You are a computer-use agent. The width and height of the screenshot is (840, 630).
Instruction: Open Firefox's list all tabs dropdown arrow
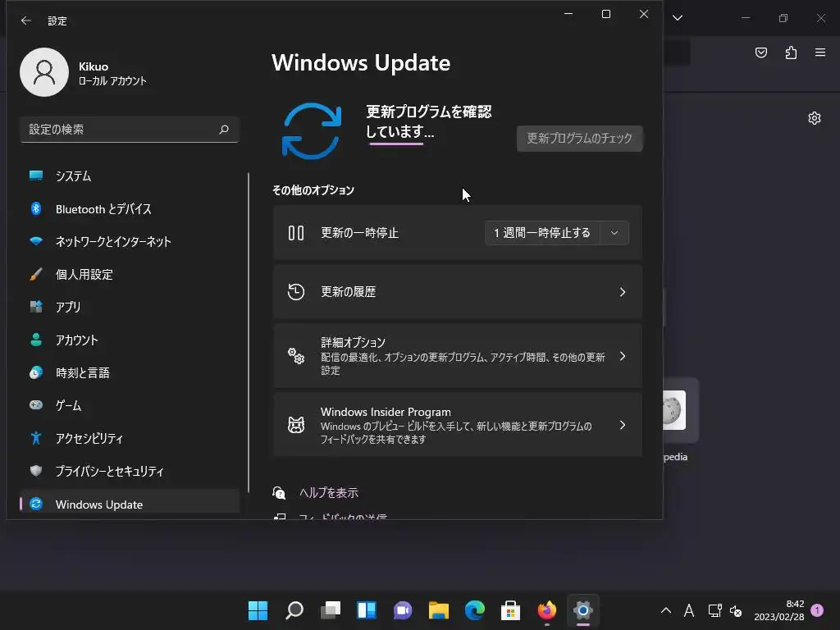(x=678, y=18)
